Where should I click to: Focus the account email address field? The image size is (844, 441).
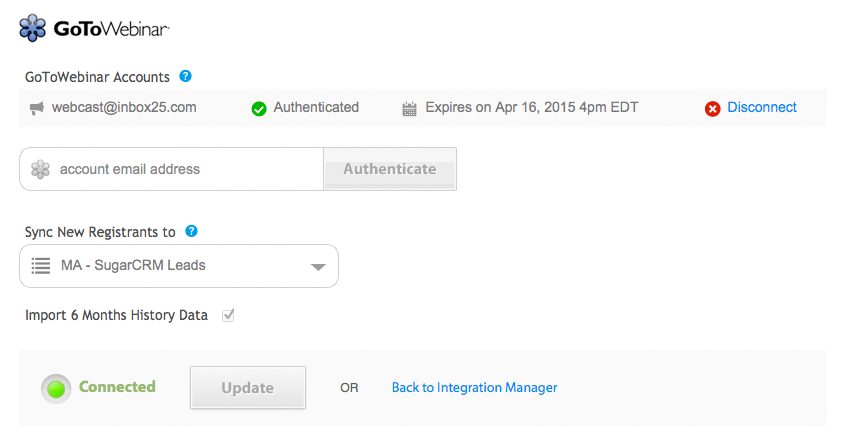[172, 169]
